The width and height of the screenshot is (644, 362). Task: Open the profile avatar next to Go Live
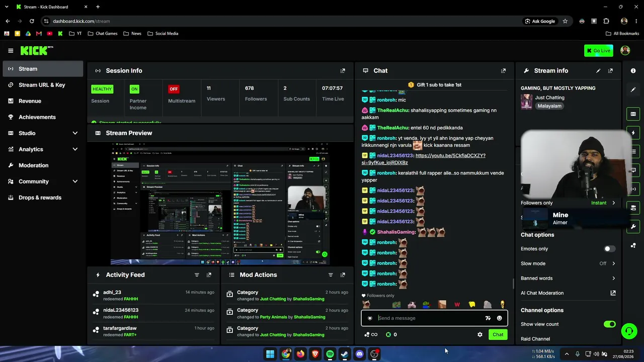coord(625,50)
